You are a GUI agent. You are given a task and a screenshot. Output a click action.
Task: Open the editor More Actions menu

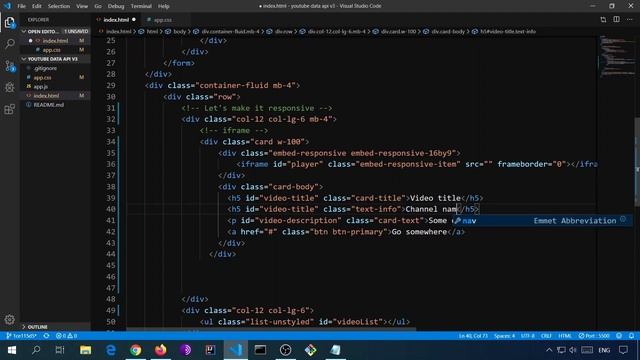click(629, 20)
